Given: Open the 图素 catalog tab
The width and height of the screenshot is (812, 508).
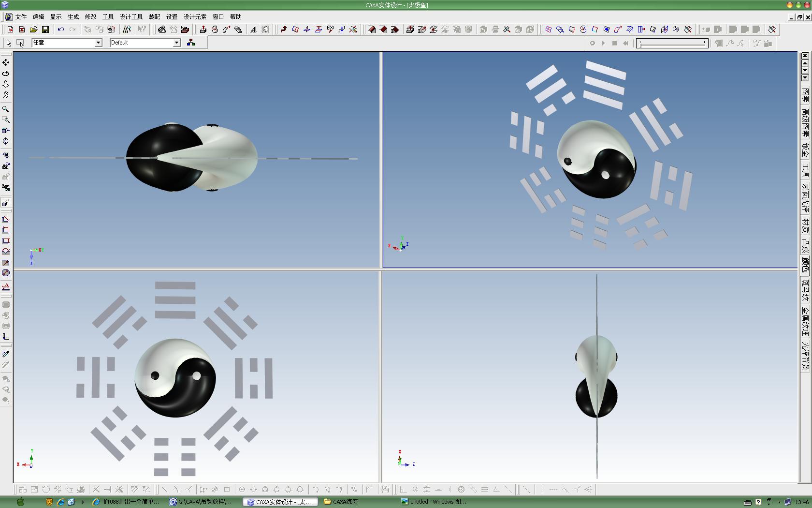Looking at the screenshot, I should coord(805,95).
